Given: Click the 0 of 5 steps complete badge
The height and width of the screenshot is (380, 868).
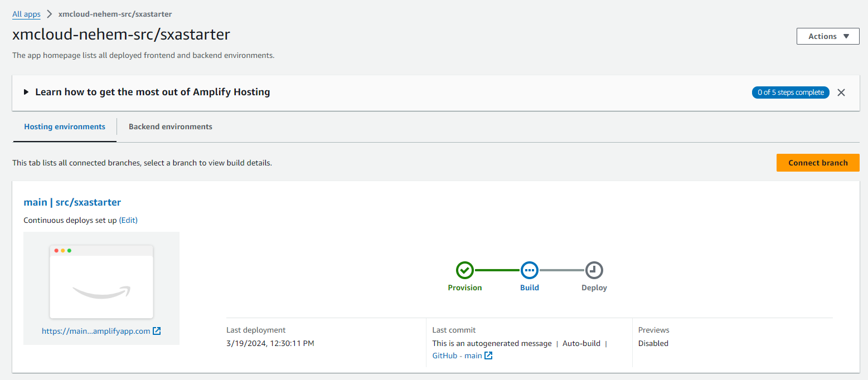Looking at the screenshot, I should 790,92.
